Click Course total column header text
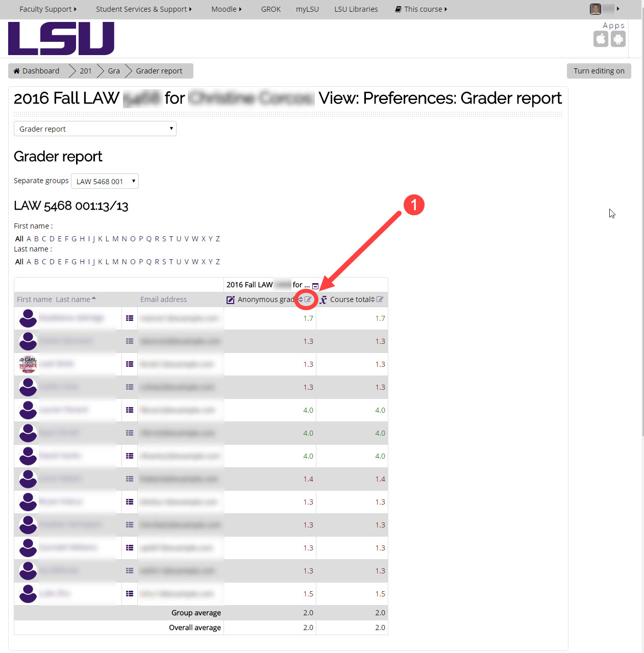This screenshot has height=653, width=644. 350,299
